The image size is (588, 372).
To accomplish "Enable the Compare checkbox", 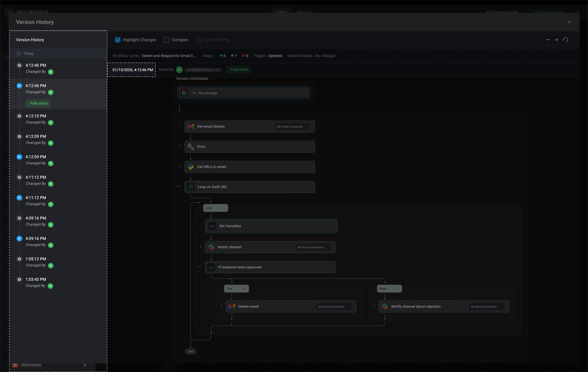I will [166, 40].
